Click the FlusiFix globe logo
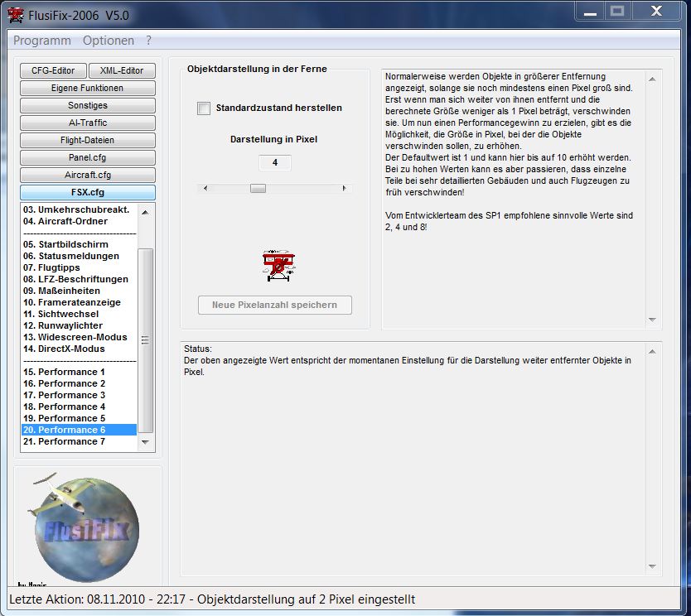 tap(85, 528)
